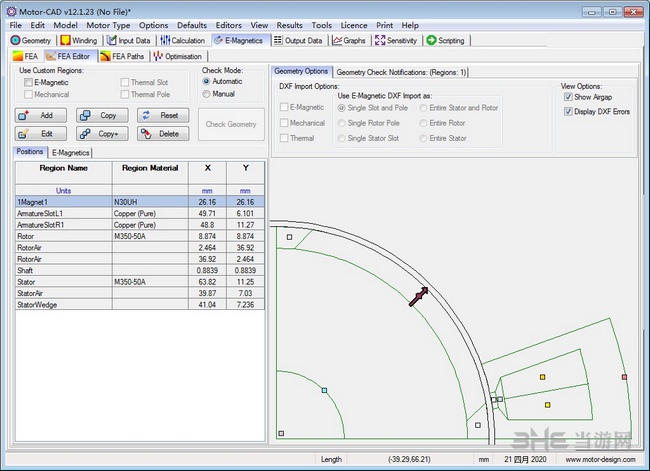This screenshot has height=471, width=650.
Task: Toggle Thermal Pole checkbox
Action: (125, 94)
